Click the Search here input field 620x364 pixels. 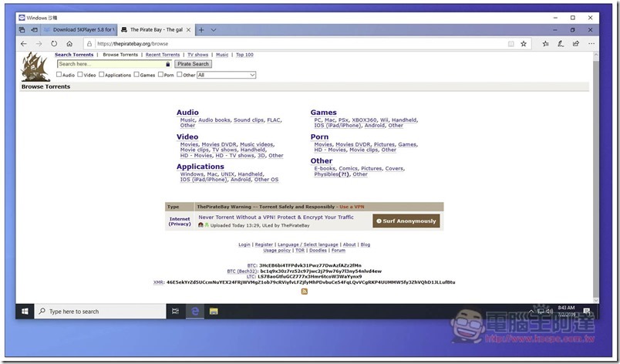[114, 64]
